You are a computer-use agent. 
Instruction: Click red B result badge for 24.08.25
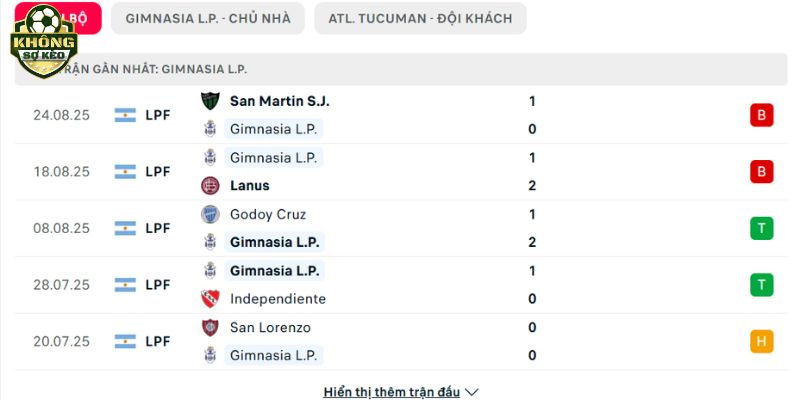pos(761,115)
